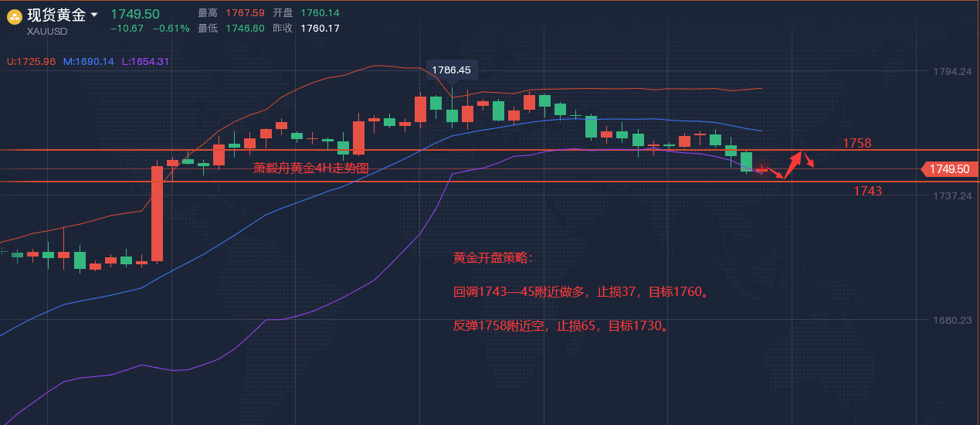Click the 1680.23 price axis label
Image resolution: width=980 pixels, height=425 pixels.
point(952,320)
